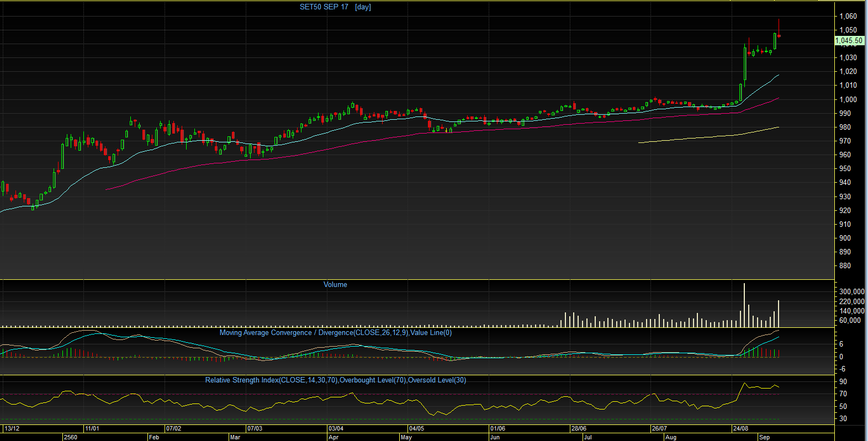Click 300,000 on the volume axis
Image resolution: width=868 pixels, height=441 pixels.
coord(852,292)
